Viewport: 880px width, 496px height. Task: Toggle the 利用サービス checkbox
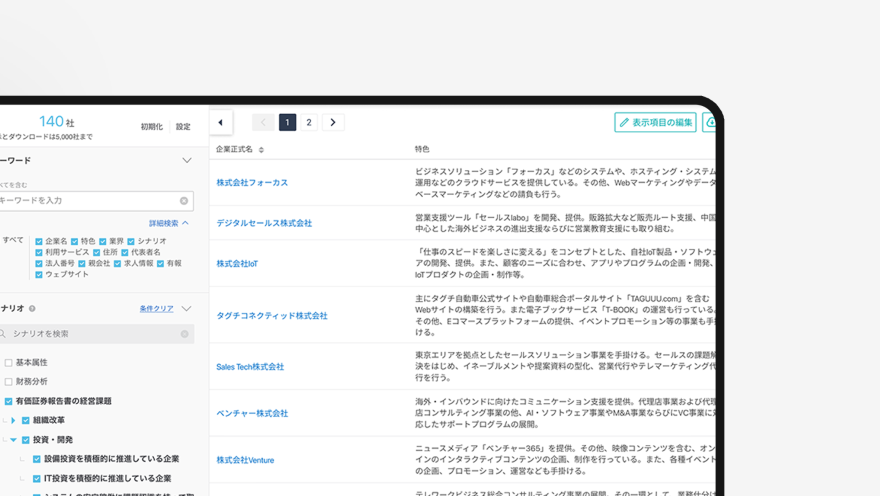pos(39,252)
